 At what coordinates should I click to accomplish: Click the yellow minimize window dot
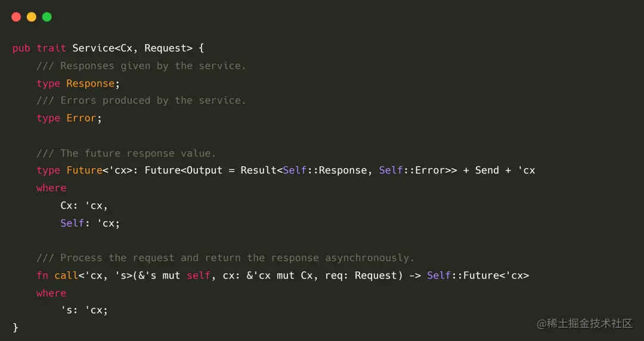(x=32, y=17)
